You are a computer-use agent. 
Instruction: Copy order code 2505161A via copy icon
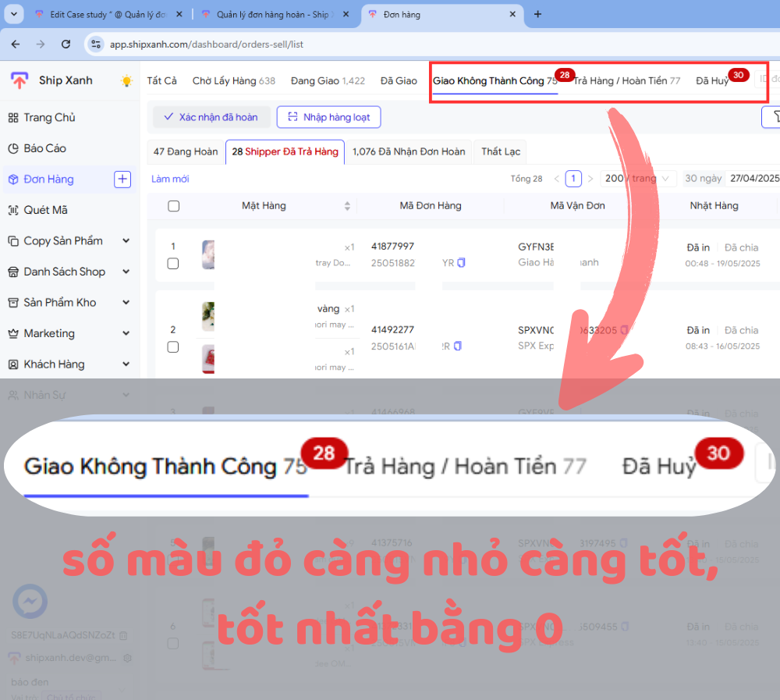pos(458,346)
